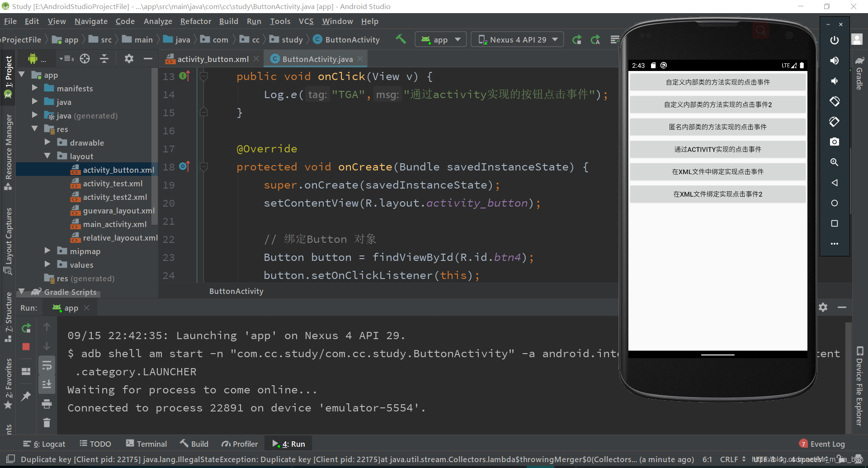The width and height of the screenshot is (868, 468).
Task: Click emulator zoom magnifier icon
Action: point(835,162)
